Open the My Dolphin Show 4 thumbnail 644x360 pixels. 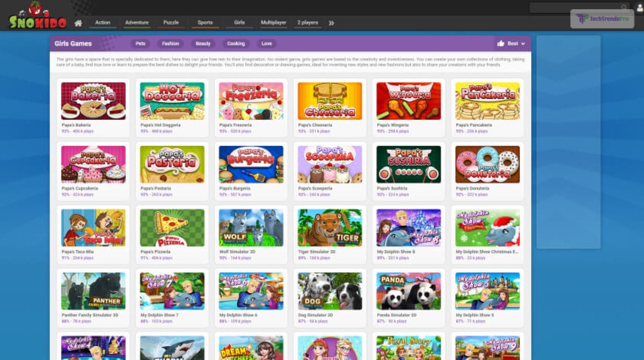93,348
